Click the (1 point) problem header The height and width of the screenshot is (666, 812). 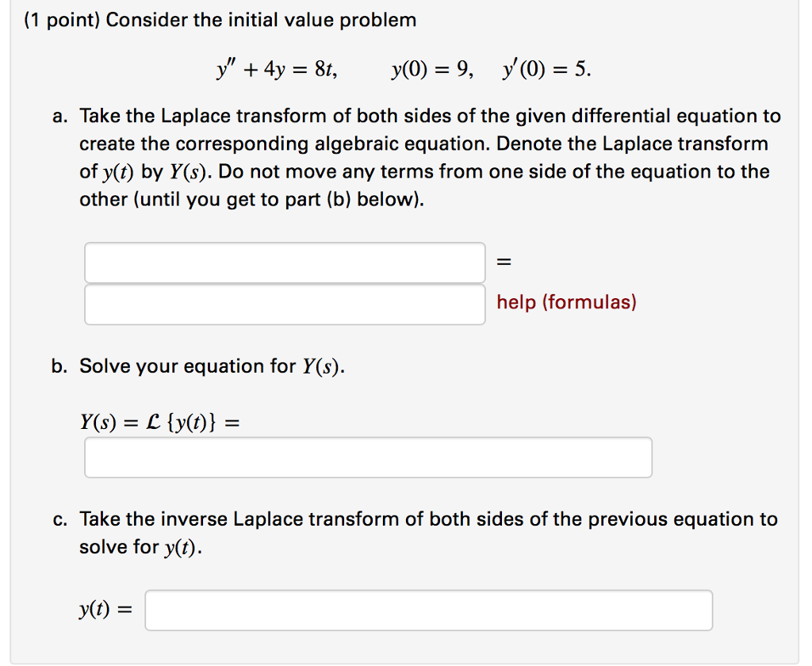click(x=218, y=20)
